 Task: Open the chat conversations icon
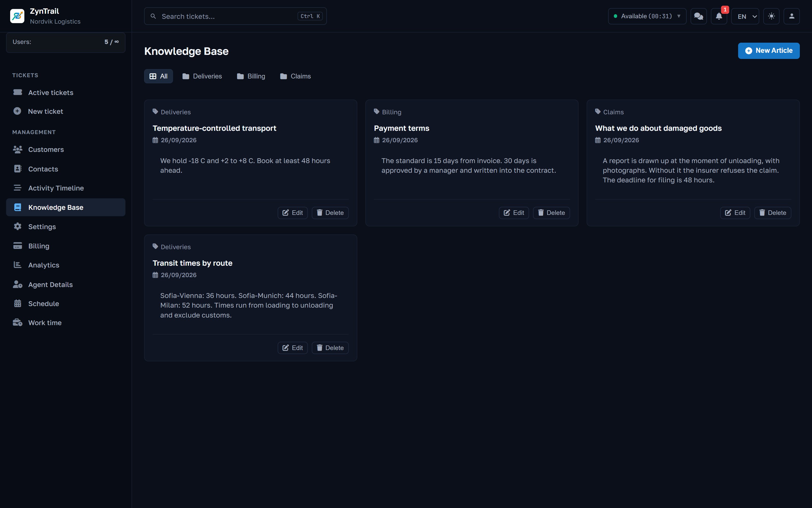click(699, 16)
